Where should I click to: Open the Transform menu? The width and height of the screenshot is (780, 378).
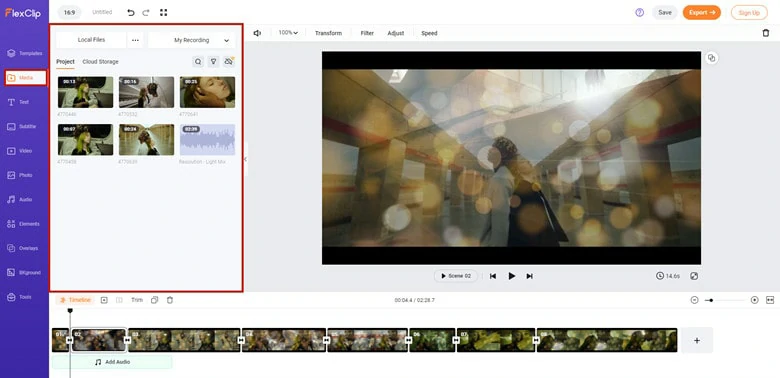[328, 33]
